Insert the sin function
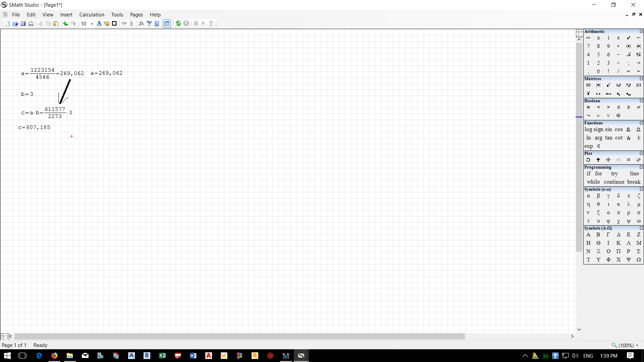 click(608, 129)
